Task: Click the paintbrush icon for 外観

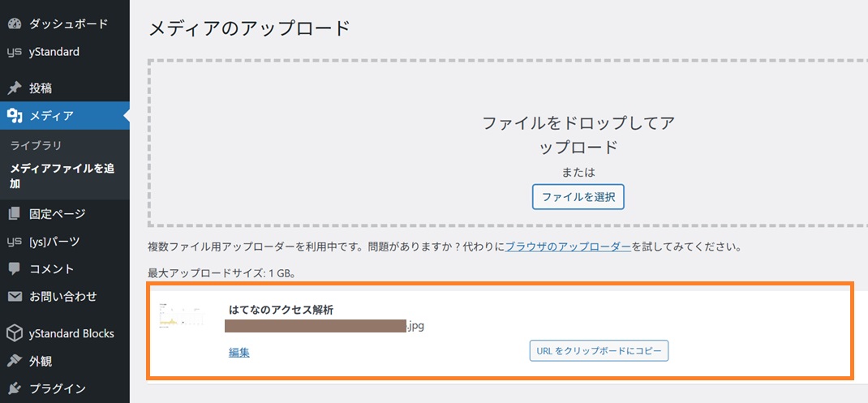Action: (14, 361)
